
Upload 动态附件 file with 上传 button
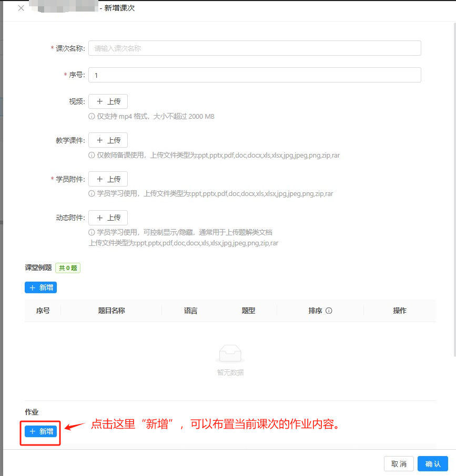(108, 218)
